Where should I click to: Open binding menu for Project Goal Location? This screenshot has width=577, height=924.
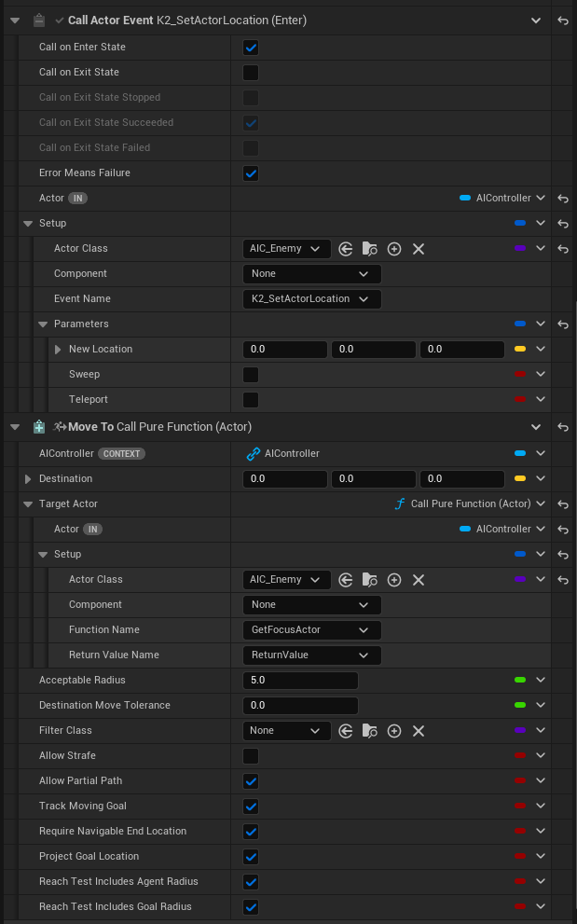coord(541,856)
